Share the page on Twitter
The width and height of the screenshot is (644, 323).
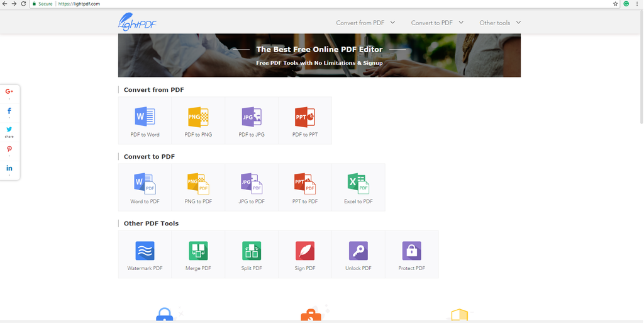pyautogui.click(x=9, y=130)
